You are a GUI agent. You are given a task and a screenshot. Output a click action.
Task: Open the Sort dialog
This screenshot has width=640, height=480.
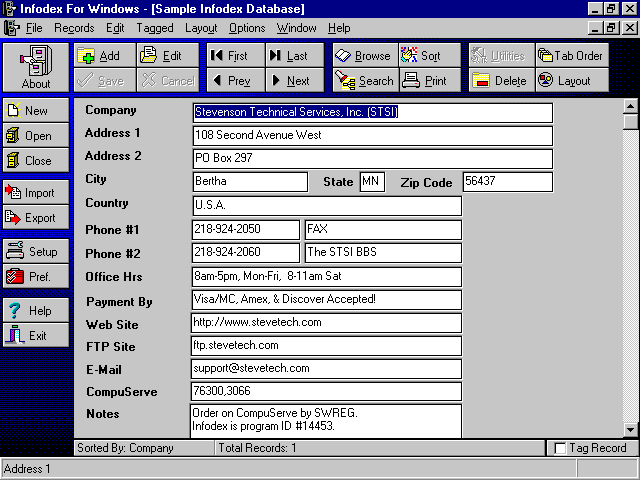(x=422, y=56)
